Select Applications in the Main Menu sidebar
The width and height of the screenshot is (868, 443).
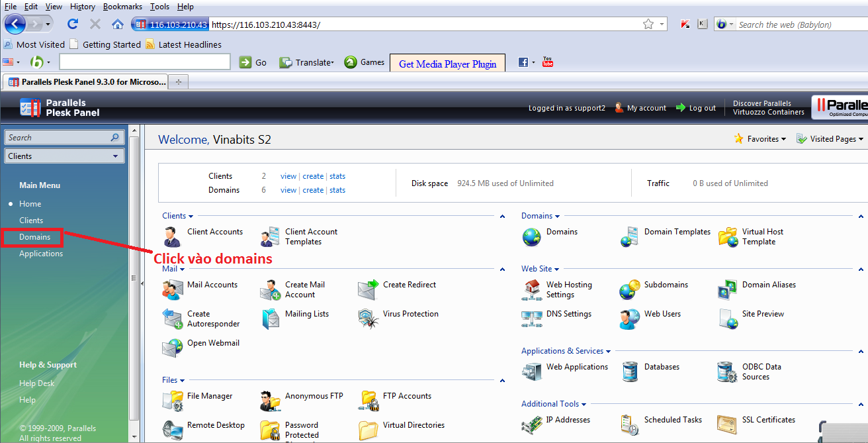click(41, 254)
